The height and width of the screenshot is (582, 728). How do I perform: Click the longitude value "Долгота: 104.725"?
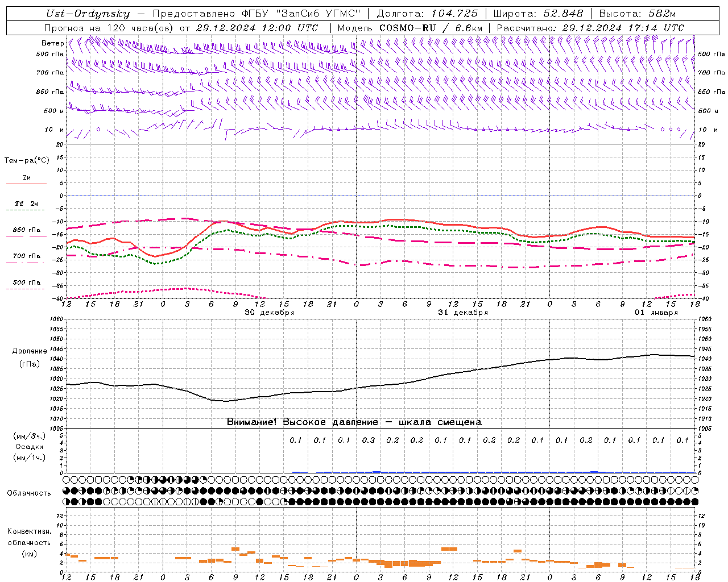[427, 14]
